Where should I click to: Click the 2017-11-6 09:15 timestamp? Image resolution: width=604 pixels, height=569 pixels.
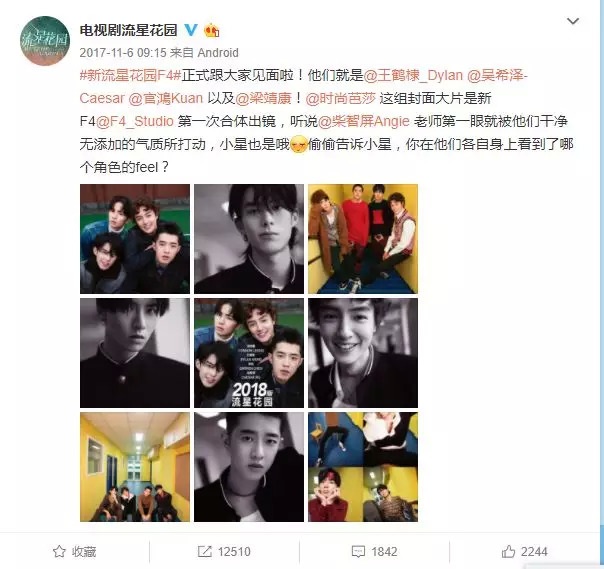coord(123,52)
